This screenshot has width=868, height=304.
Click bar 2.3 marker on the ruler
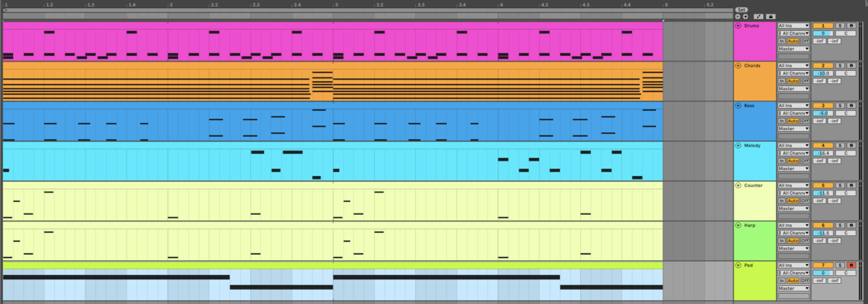(255, 4)
